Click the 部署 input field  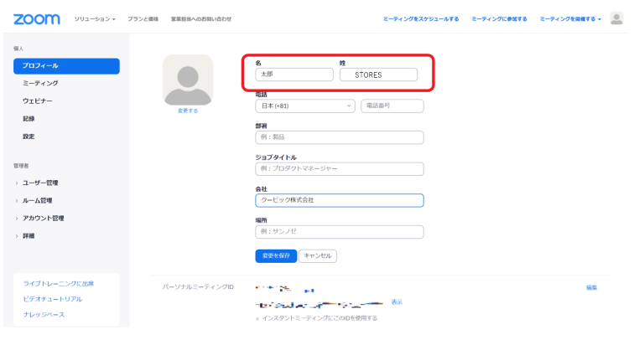coord(340,137)
